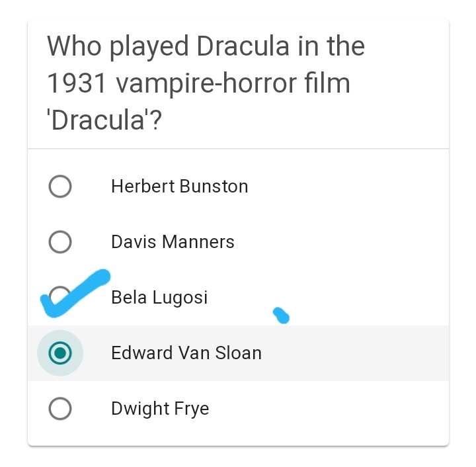Click the quoted 'Dracula'? title text
This screenshot has height=467, width=476.
[x=104, y=122]
